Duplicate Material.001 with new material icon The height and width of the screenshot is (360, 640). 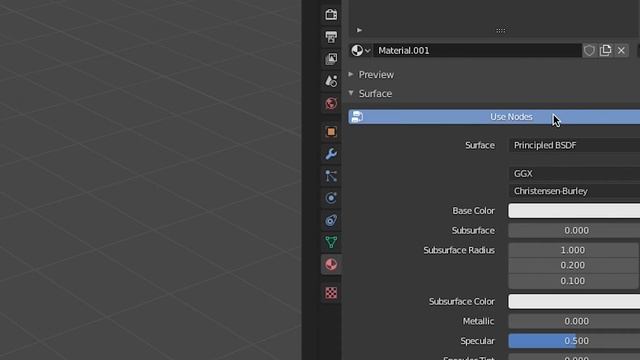pos(605,51)
